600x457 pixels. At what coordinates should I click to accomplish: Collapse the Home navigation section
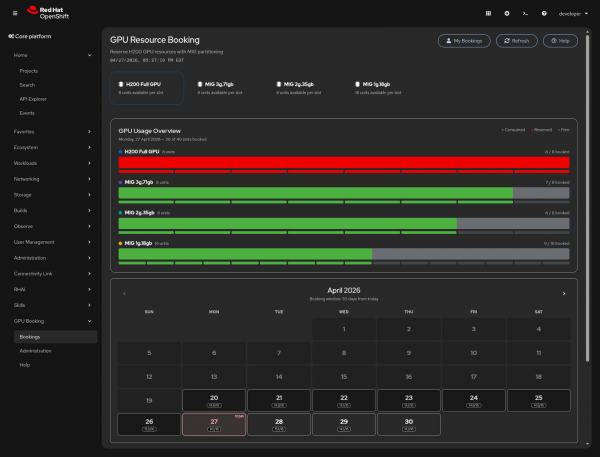click(52, 55)
